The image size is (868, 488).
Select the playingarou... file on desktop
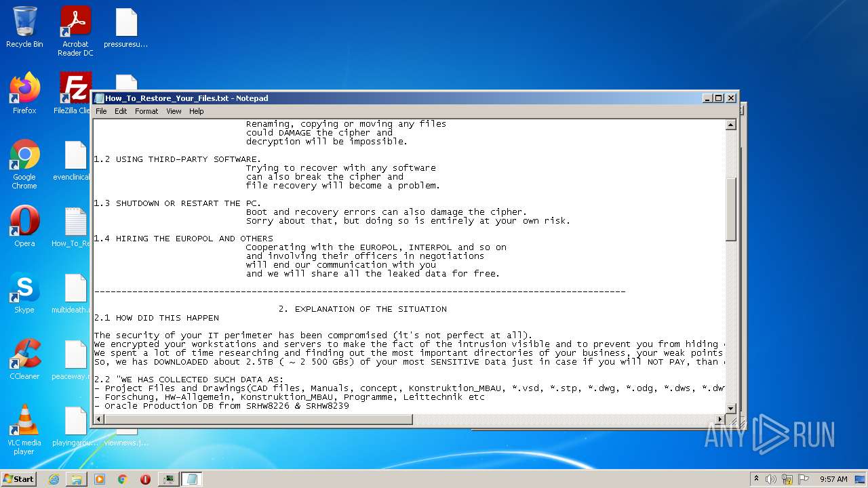[x=73, y=426]
